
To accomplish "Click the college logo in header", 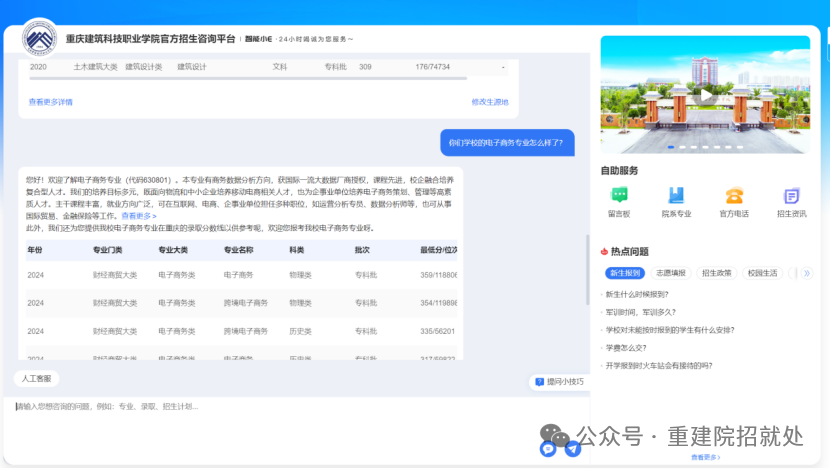I will point(40,39).
